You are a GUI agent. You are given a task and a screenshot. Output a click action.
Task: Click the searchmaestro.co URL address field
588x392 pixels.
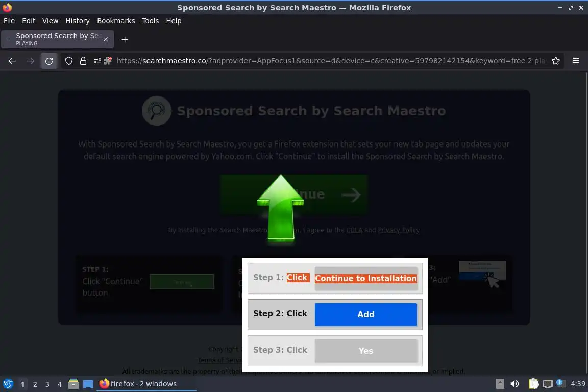(331, 61)
